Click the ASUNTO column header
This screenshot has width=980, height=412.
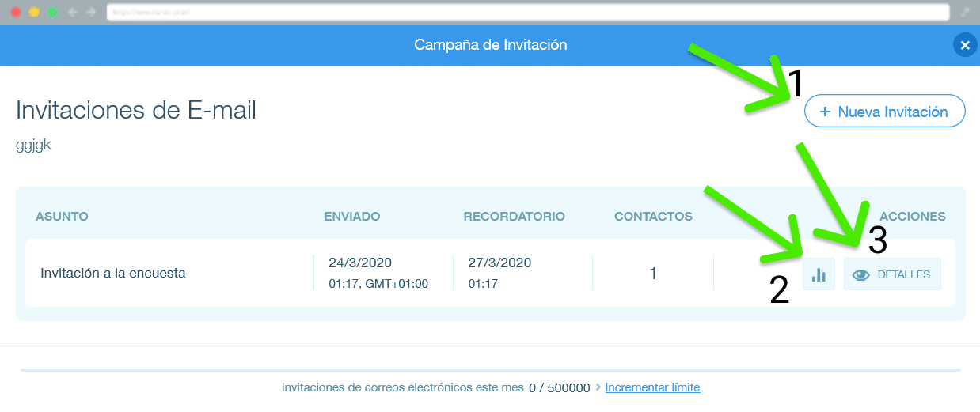pos(62,216)
